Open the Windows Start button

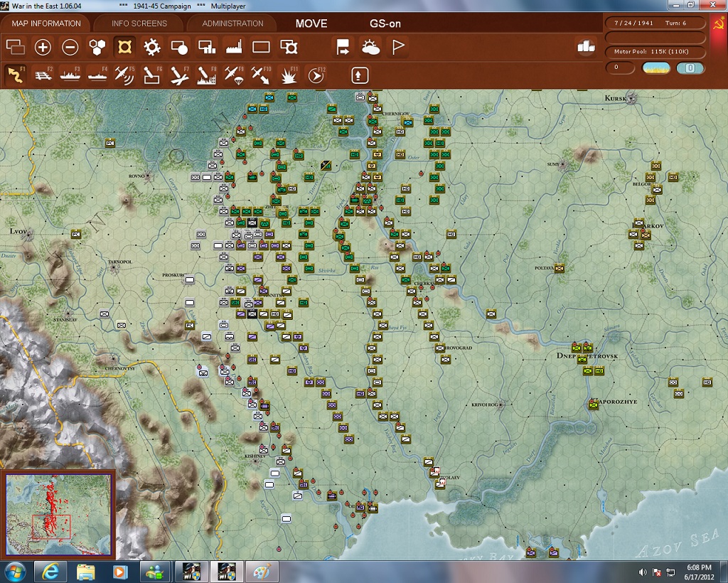[x=15, y=572]
